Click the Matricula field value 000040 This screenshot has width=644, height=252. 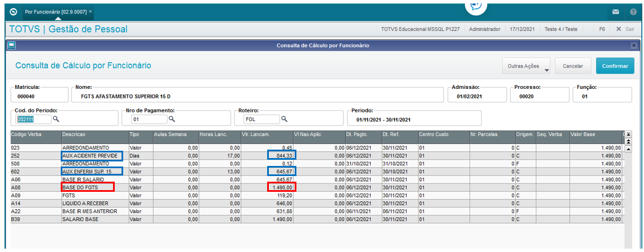(x=25, y=97)
